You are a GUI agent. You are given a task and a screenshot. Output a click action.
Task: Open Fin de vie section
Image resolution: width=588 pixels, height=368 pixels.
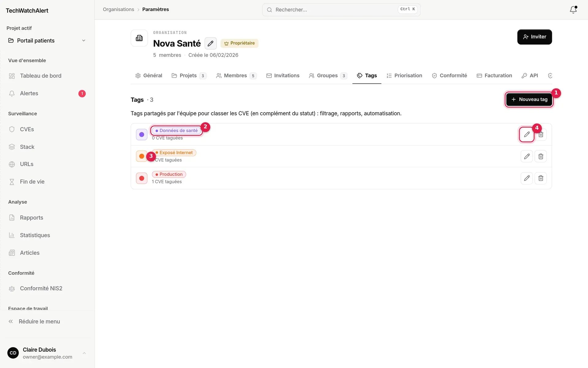47,182
